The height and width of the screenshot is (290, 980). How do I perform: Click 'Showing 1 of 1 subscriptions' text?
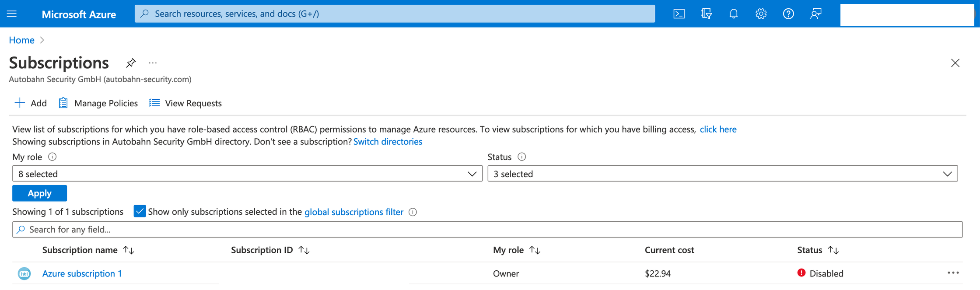pyautogui.click(x=68, y=212)
